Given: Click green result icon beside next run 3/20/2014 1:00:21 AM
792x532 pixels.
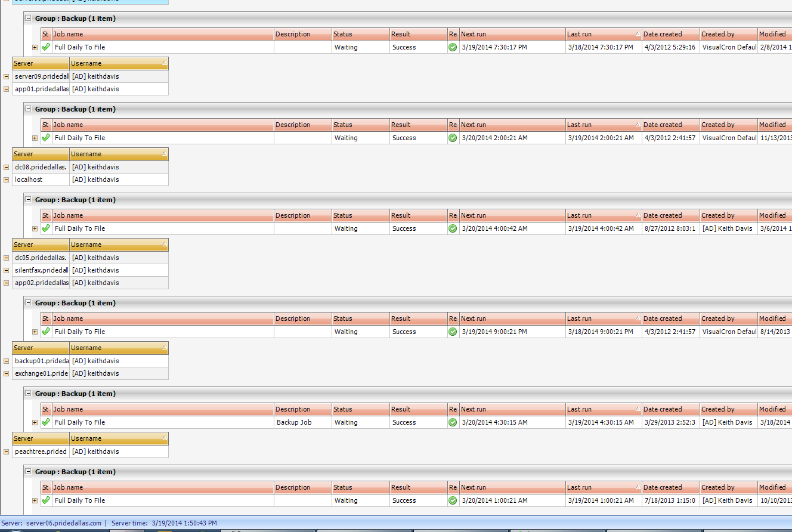Looking at the screenshot, I should pyautogui.click(x=453, y=500).
